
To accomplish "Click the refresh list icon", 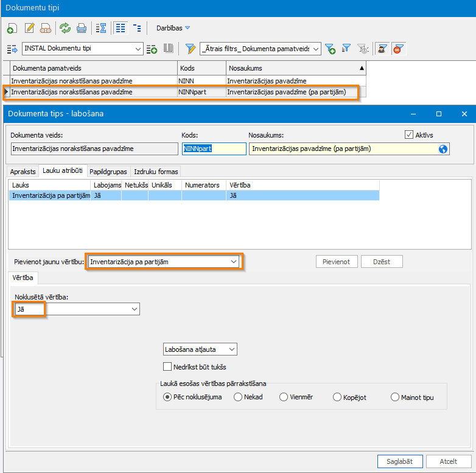I will tap(65, 28).
